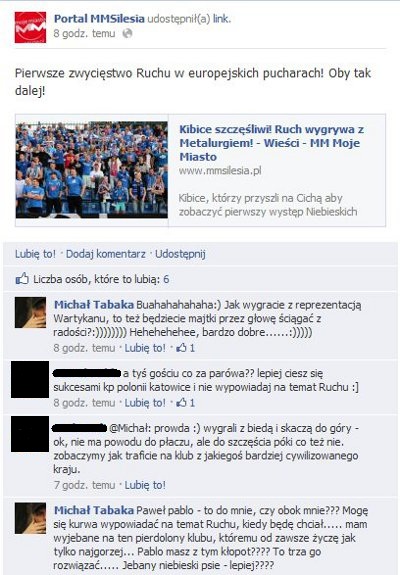Open Michał Tabaka's avatar on last comment
400x575 pixels.
point(30,518)
